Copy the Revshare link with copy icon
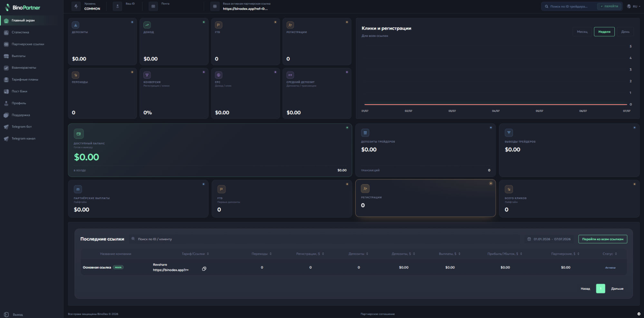Screen dimensions: 644x318 [204, 269]
